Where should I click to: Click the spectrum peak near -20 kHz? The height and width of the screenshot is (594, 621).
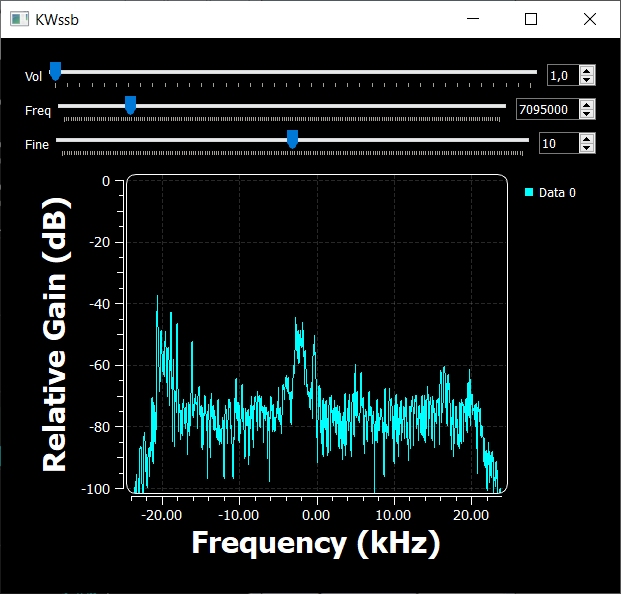(x=157, y=300)
